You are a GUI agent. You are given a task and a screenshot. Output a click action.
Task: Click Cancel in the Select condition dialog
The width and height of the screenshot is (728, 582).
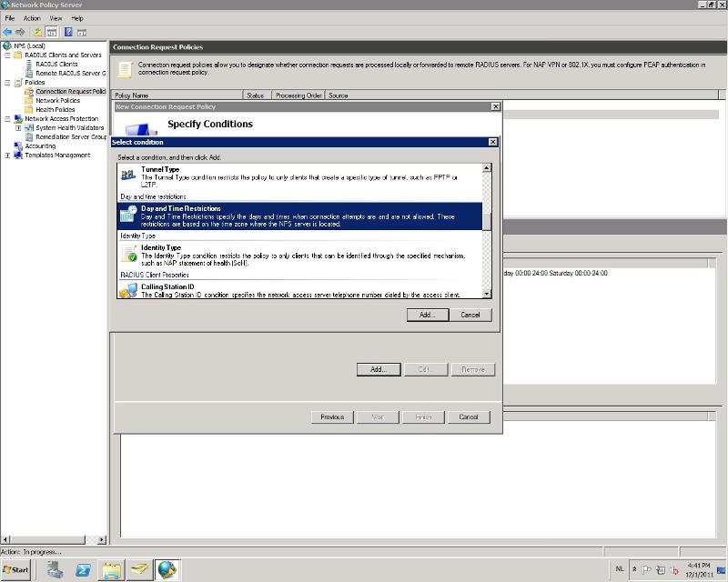point(470,315)
